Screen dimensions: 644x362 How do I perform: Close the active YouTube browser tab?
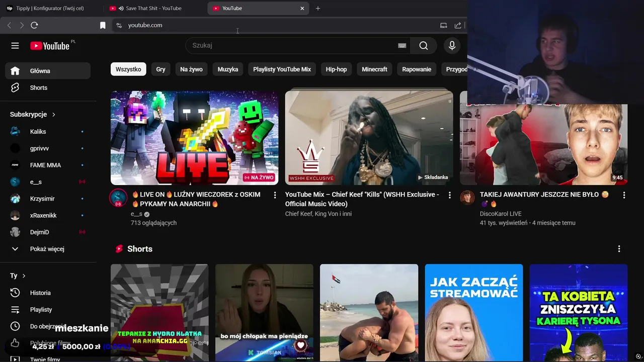tap(302, 8)
